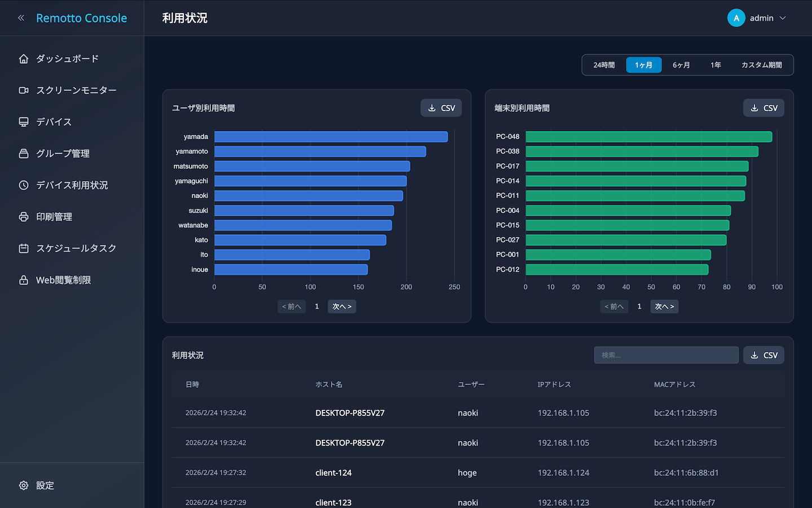This screenshot has height=508, width=812.
Task: Download 端末別利用時間 CSV
Action: 764,108
